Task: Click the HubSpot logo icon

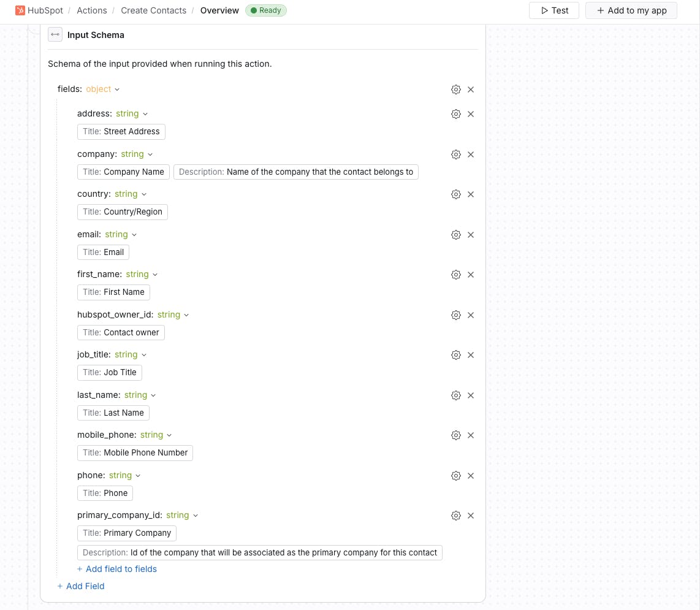Action: [x=20, y=10]
